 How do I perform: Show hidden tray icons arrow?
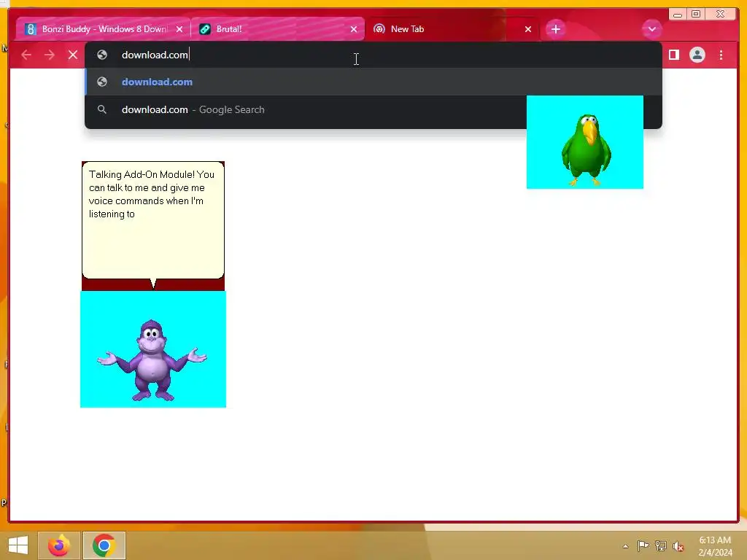[x=625, y=546]
